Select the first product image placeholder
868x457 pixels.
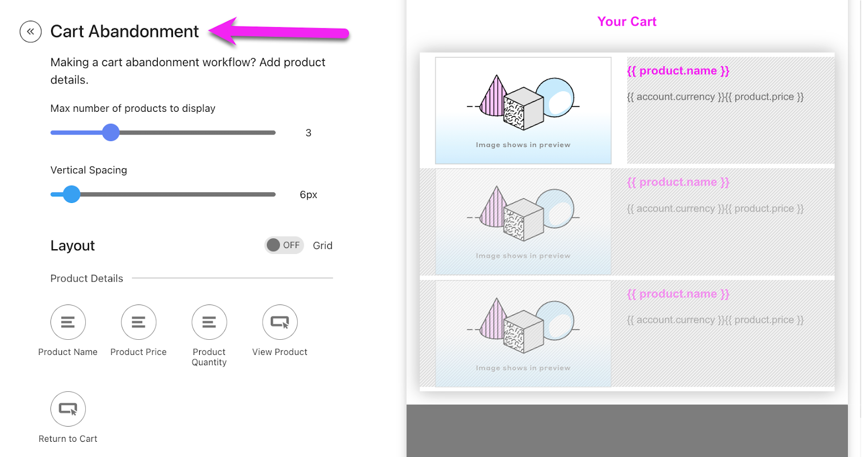click(523, 111)
